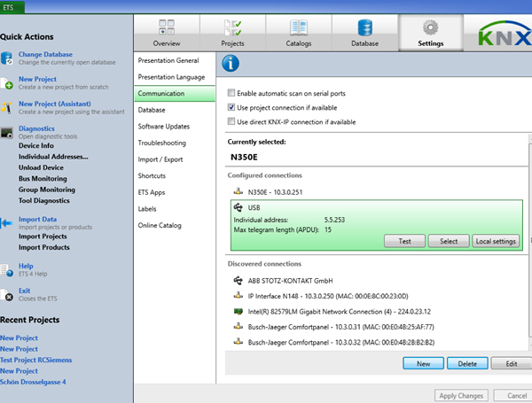Select the N350E - 10.3.0.251 configured connection
This screenshot has width=532, height=403.
377,192
